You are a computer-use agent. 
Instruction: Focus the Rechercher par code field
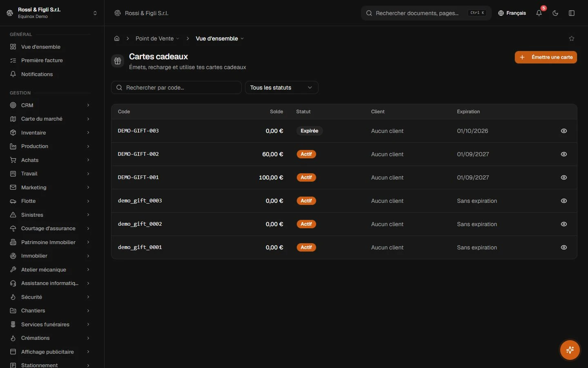[x=176, y=88]
